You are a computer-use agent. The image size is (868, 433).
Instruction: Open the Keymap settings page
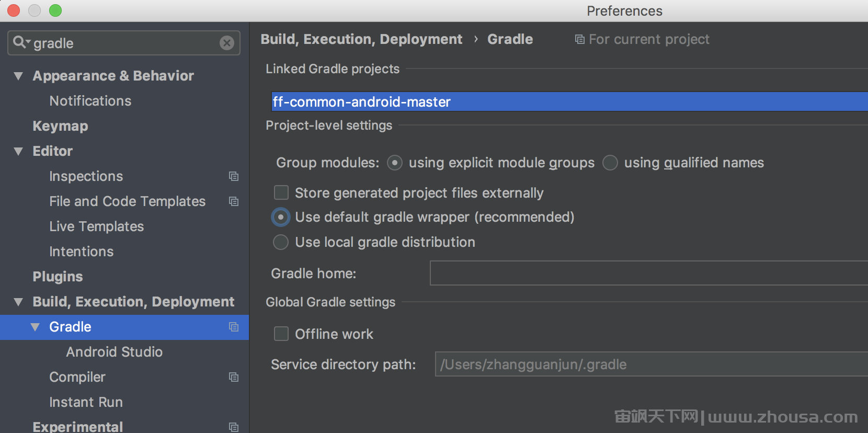tap(60, 126)
